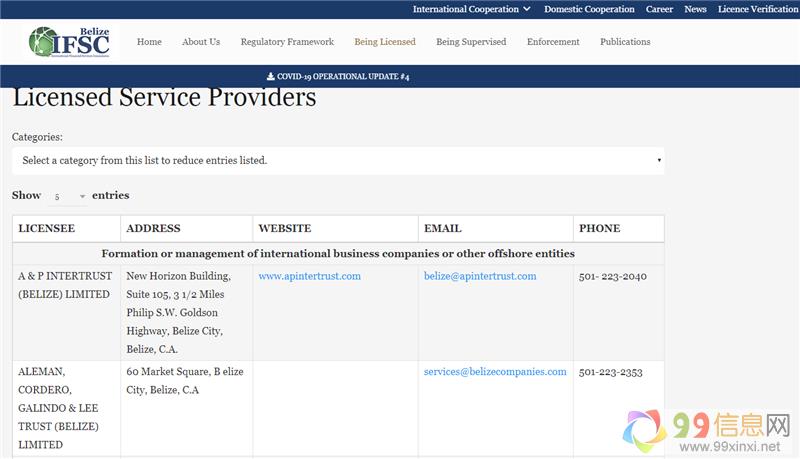Go to the About Us page
The width and height of the screenshot is (800, 459).
click(x=201, y=42)
